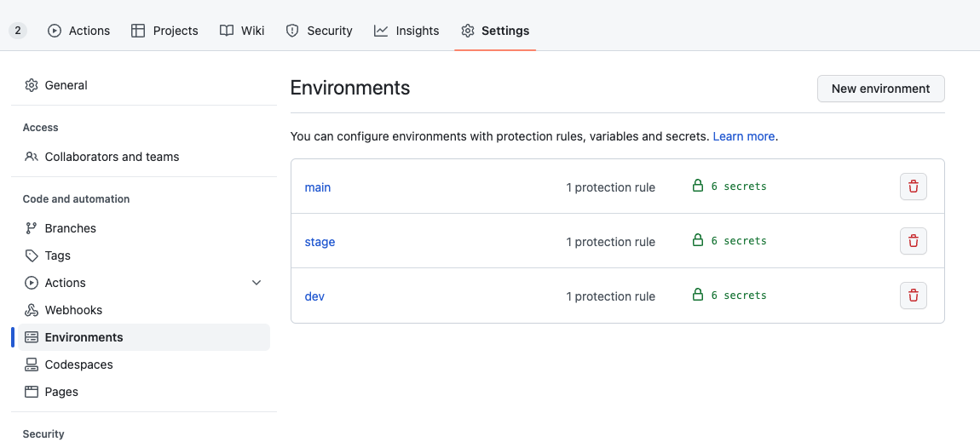Click the dev row's protection rule text
The height and width of the screenshot is (442, 980).
pyautogui.click(x=611, y=296)
